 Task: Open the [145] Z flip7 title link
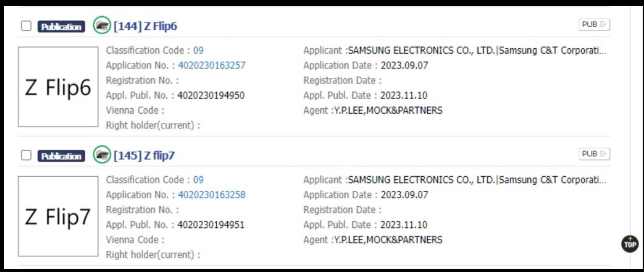tap(144, 156)
